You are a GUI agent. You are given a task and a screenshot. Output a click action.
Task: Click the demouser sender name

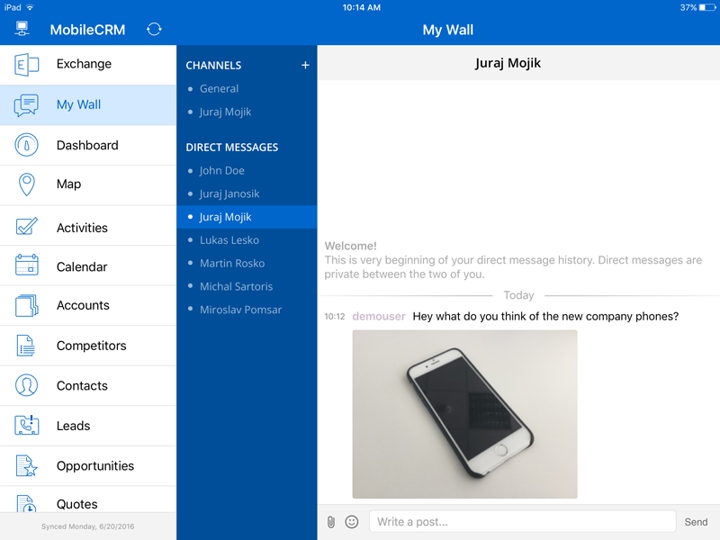pyautogui.click(x=379, y=317)
